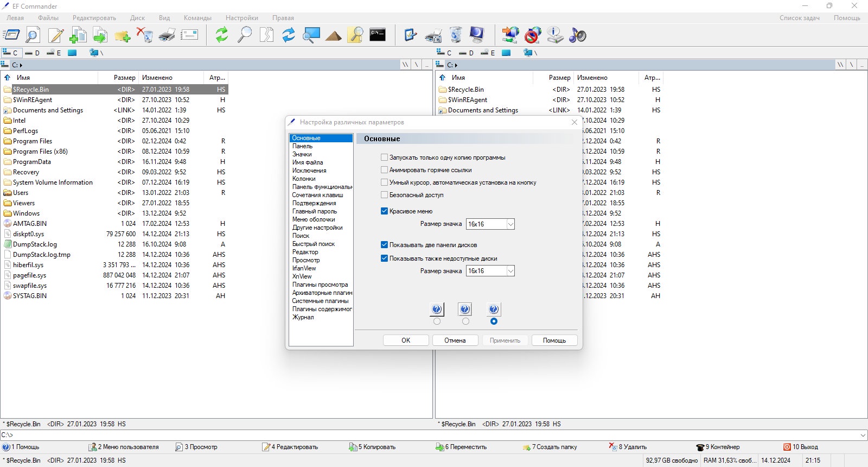Viewport: 868px width, 467px height.
Task: Open the Команды menu
Action: [197, 18]
